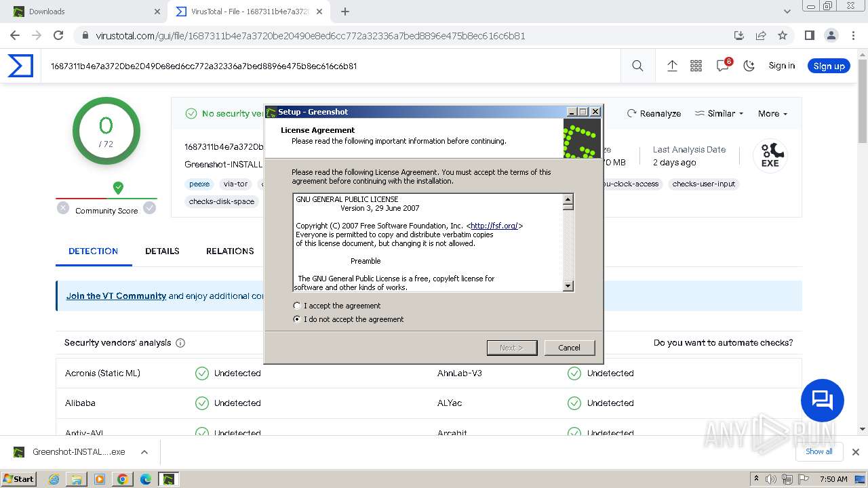The height and width of the screenshot is (488, 868).
Task: Open options chevron for Greenshot download item
Action: 144,452
